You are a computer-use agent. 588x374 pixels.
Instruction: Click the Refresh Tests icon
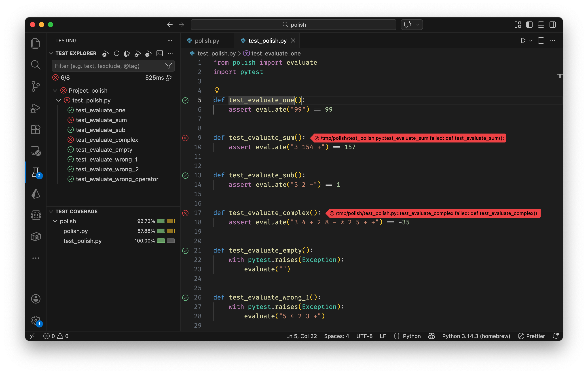117,53
